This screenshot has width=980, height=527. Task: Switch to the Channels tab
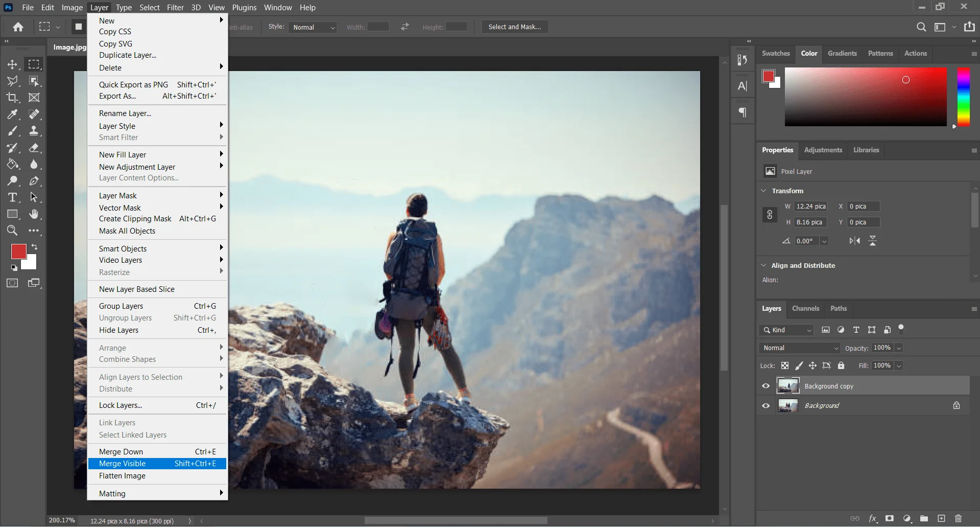coord(805,308)
